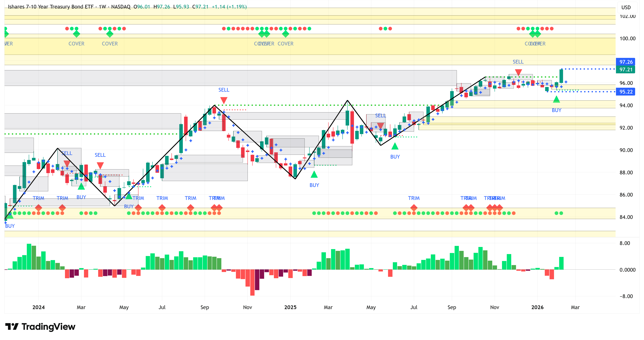Click the green BUY triangle in early 2025
Screen dimensions: 644x340
[x=314, y=175]
